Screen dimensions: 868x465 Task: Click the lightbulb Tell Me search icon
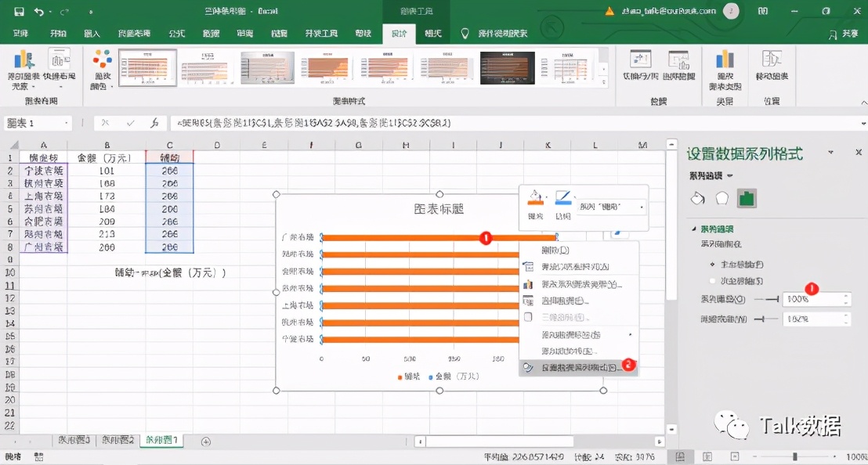pyautogui.click(x=465, y=34)
